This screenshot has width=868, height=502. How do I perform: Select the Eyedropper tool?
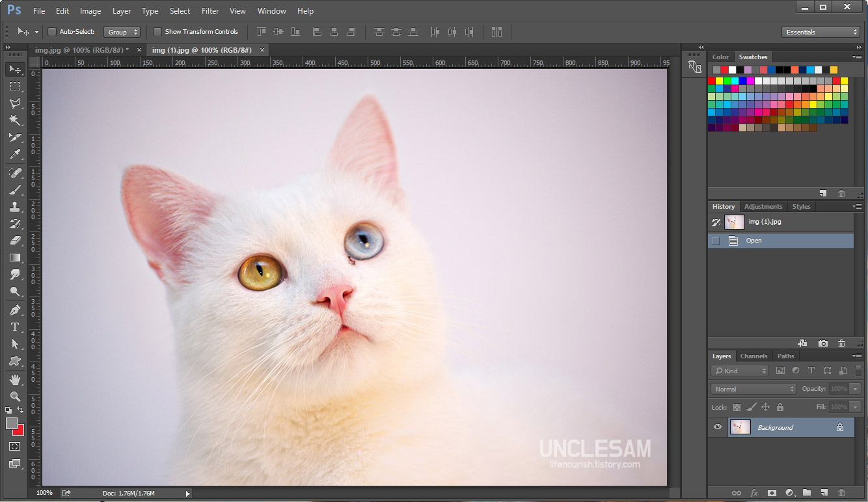[x=14, y=154]
